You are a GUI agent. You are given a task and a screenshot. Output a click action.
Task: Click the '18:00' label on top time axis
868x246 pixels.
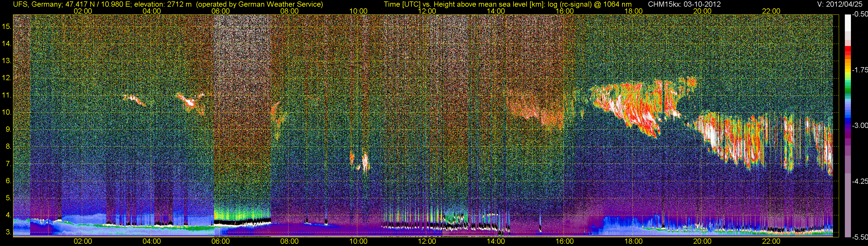coord(633,11)
